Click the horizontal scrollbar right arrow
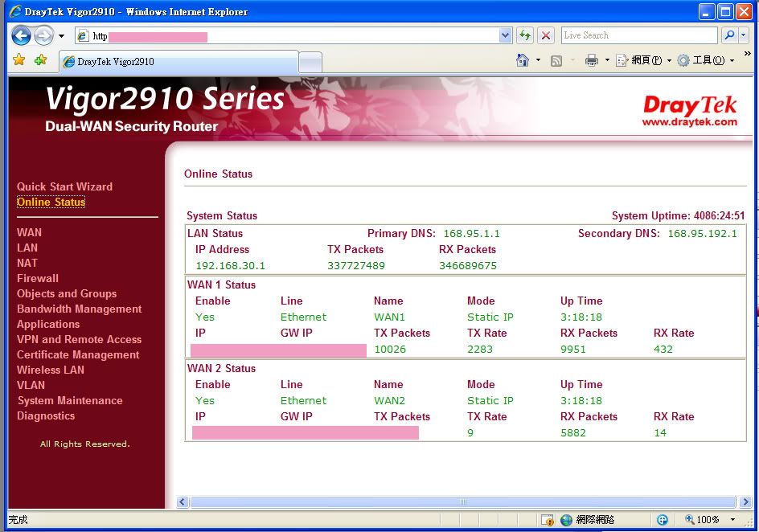This screenshot has height=532, width=759. pos(745,501)
